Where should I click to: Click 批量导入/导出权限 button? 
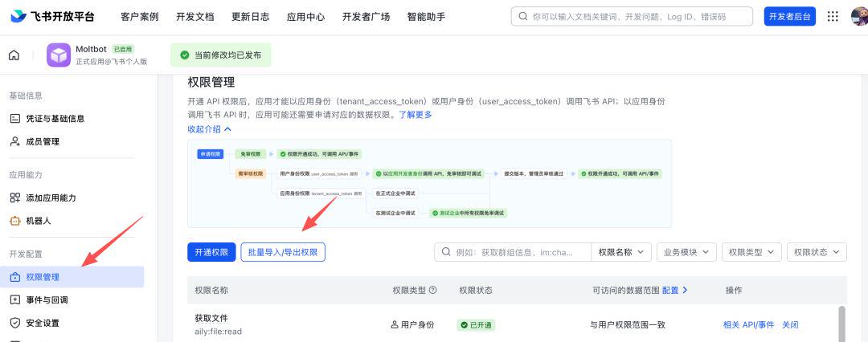tap(283, 252)
